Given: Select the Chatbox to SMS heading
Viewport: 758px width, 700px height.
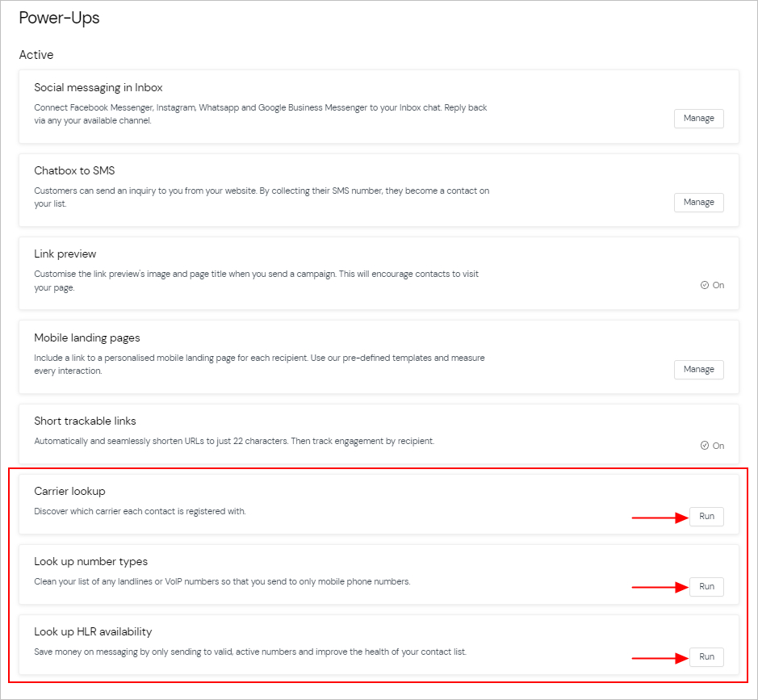Looking at the screenshot, I should [74, 170].
